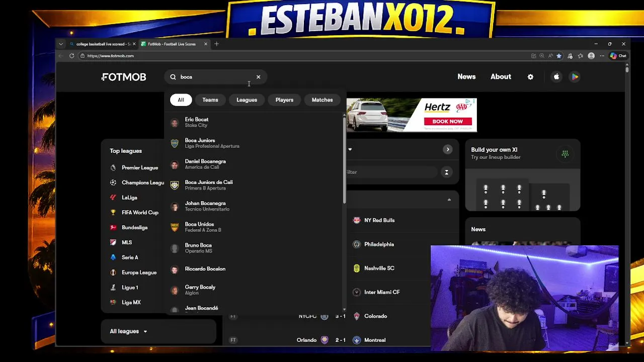Open Boca Juniors Liga Profesional result
This screenshot has height=362, width=644.
[x=254, y=143]
